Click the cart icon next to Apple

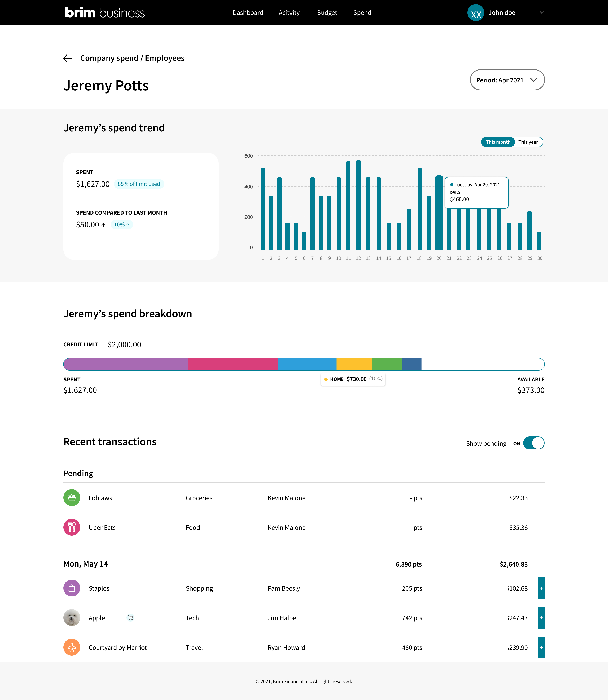pyautogui.click(x=130, y=618)
